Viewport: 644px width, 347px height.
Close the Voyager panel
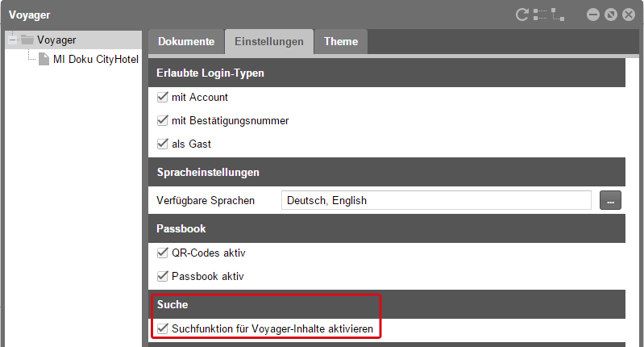tap(629, 15)
